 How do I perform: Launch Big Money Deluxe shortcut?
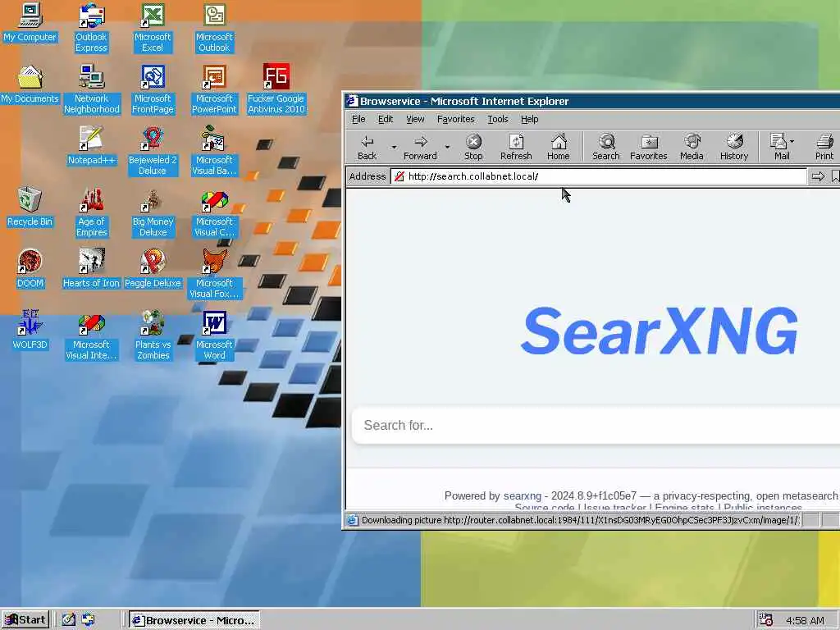pos(153,212)
